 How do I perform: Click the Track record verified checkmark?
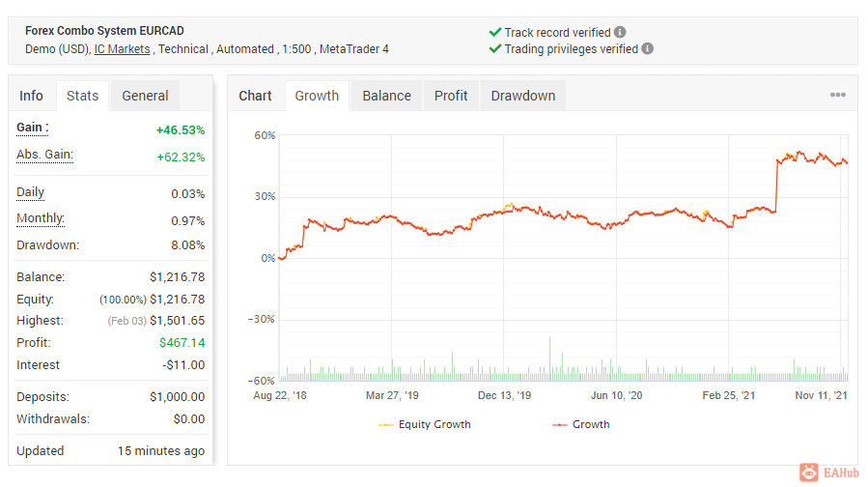495,32
